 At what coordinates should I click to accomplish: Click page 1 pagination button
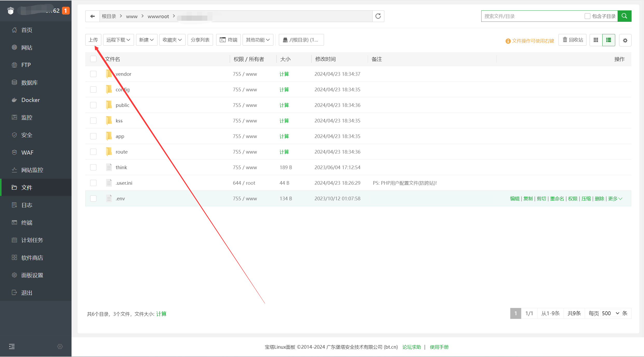[515, 313]
